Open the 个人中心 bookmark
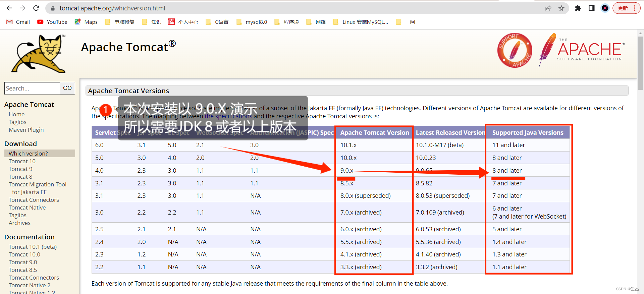Viewport: 644px width, 294px height. coord(183,22)
